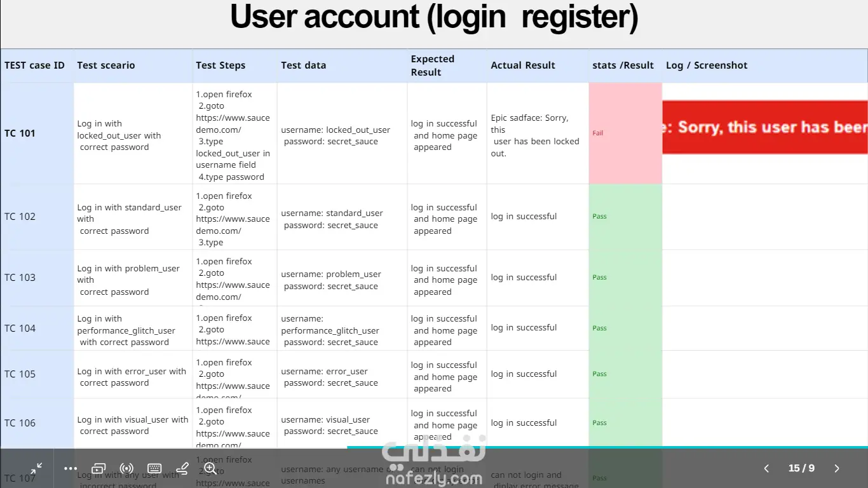Viewport: 868px width, 488px height.
Task: Click the test steps cell for TC 102
Action: tap(234, 217)
